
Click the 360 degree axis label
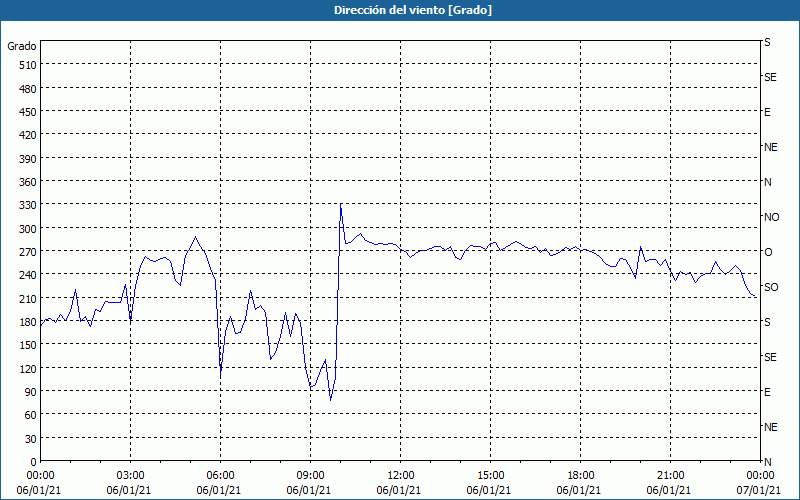coord(28,182)
